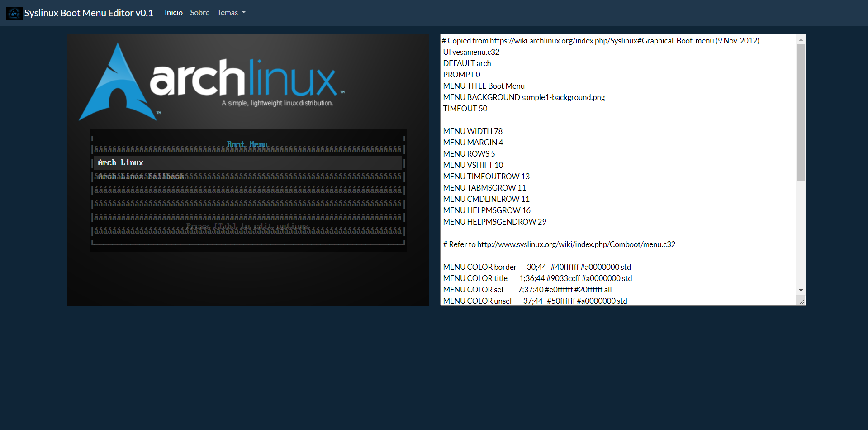
Task: Open the Temas dropdown menu
Action: point(231,13)
